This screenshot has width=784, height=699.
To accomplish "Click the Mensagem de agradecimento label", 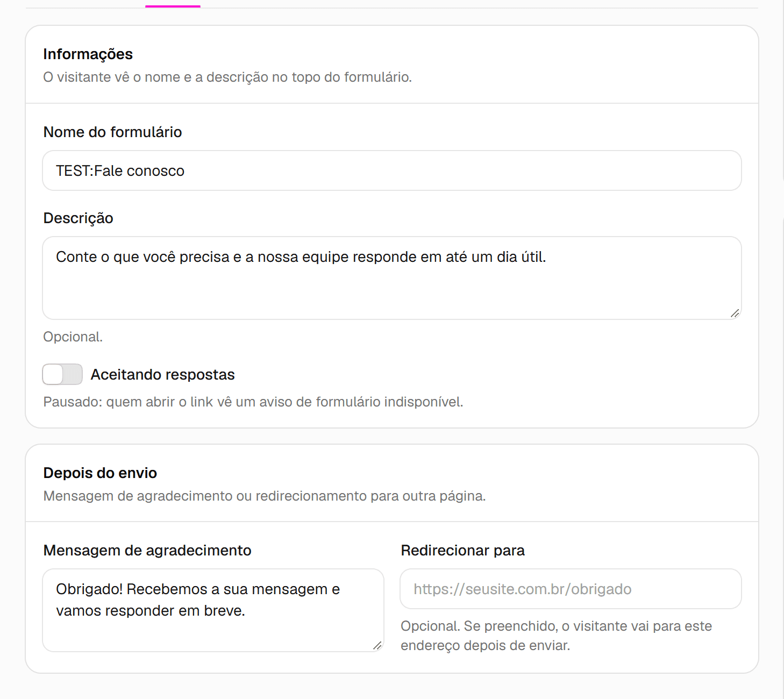I will pos(147,550).
